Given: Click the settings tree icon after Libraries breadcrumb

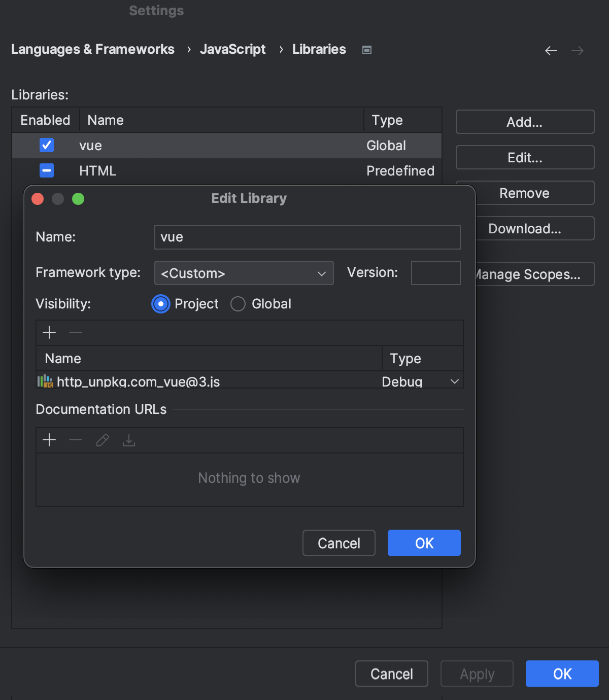Looking at the screenshot, I should click(x=366, y=49).
